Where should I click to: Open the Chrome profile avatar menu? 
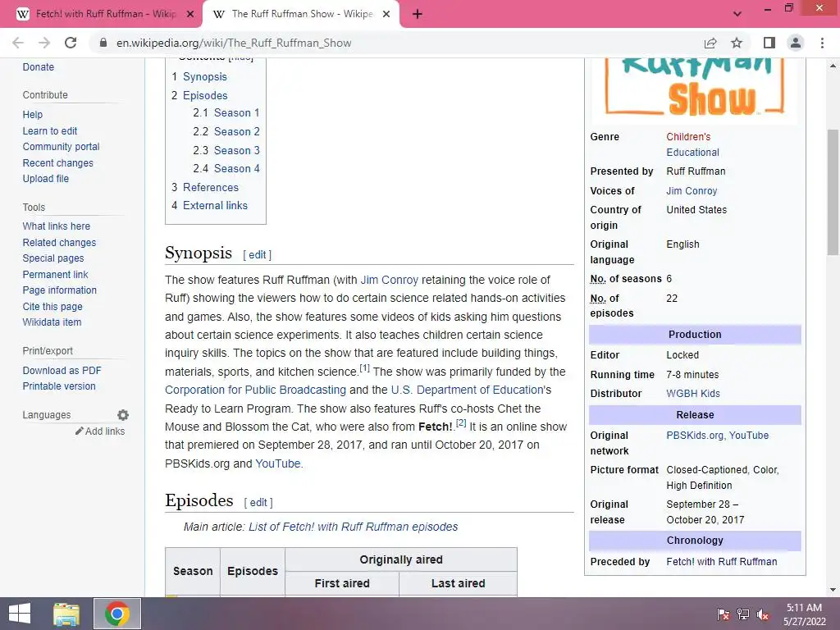click(x=796, y=43)
